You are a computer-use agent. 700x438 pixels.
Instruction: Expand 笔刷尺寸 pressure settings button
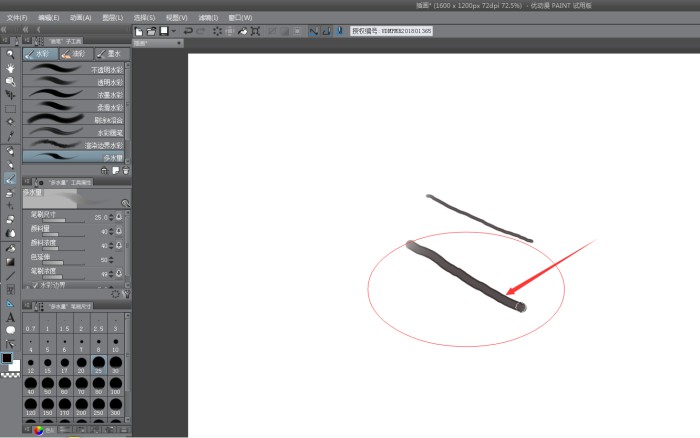119,217
